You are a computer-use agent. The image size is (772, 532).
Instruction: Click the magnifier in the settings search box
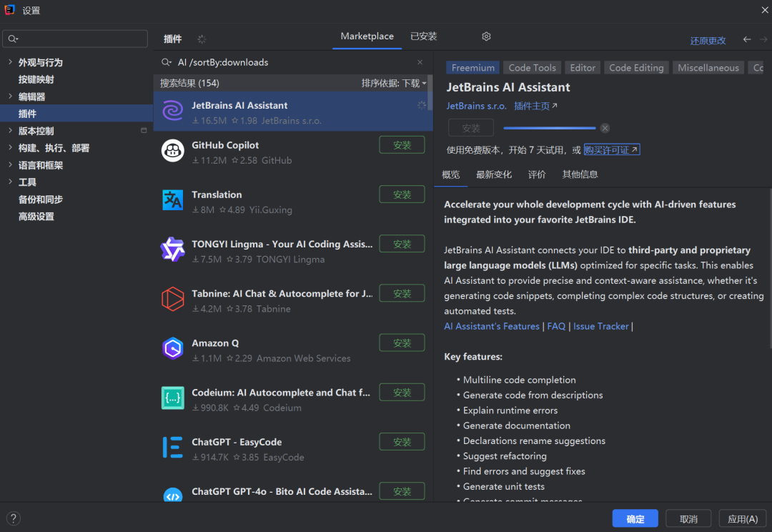(x=13, y=39)
